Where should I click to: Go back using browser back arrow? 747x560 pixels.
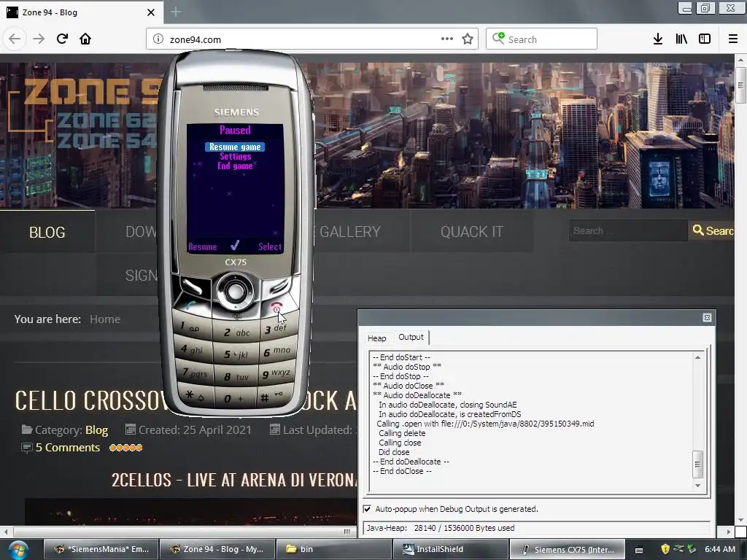coord(15,39)
